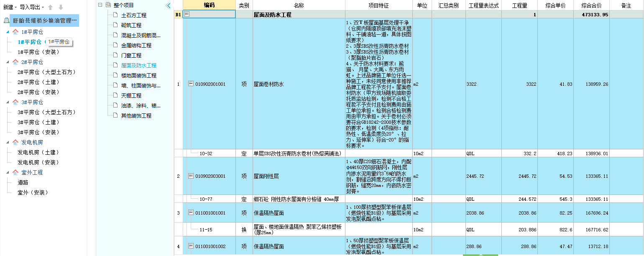This screenshot has height=256, width=644.
Task: Select 发电机房（安装）
Action: pyautogui.click(x=38, y=162)
